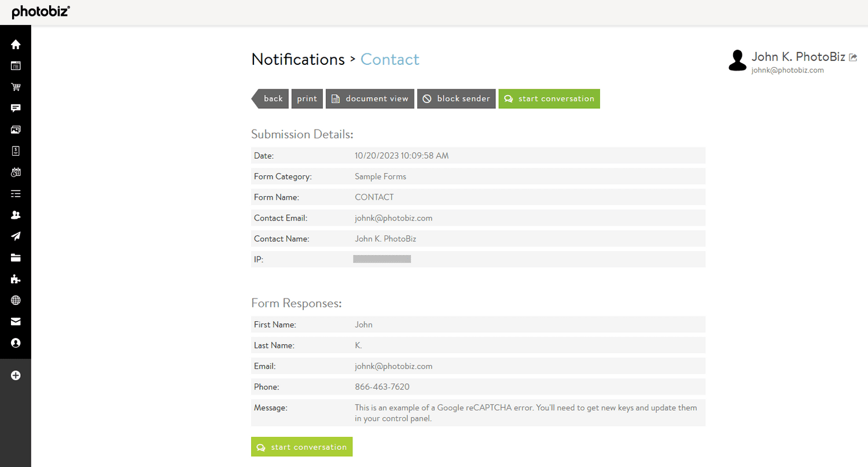Select the image Gallery icon in the sidebar
The height and width of the screenshot is (467, 868).
[x=16, y=130]
